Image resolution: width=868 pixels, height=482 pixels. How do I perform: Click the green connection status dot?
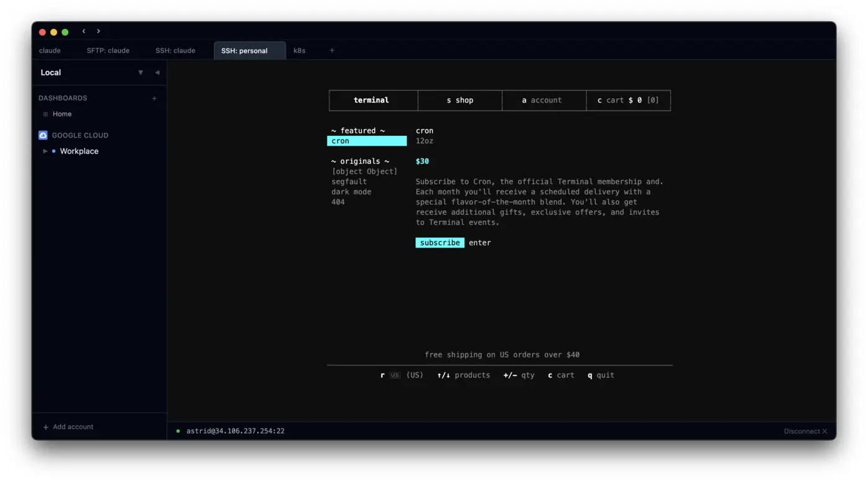pyautogui.click(x=178, y=431)
